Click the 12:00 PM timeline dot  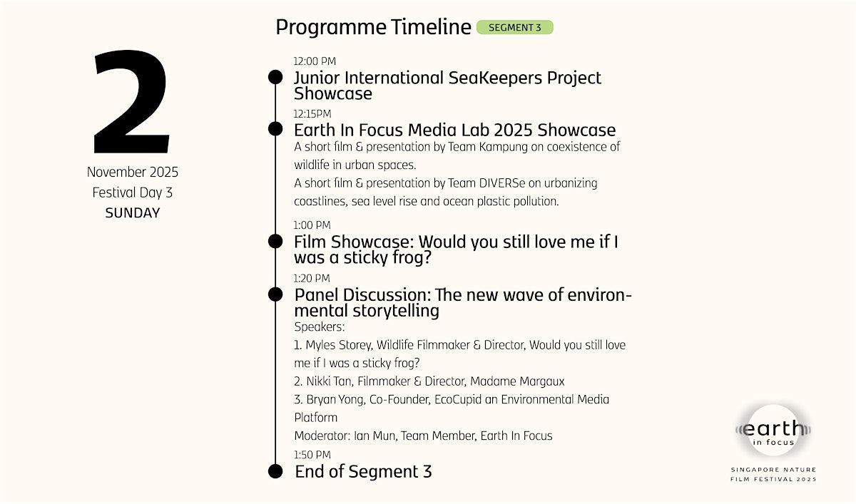275,77
